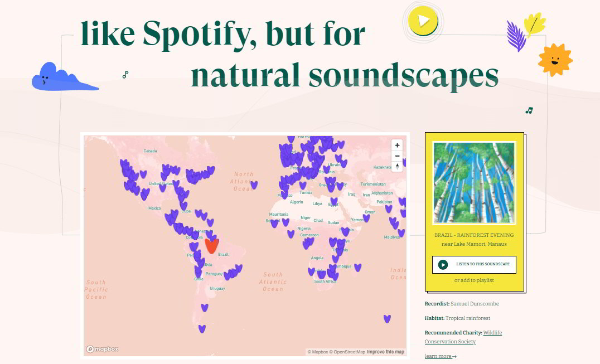Click Listen to this soundscape button
Screen dimensions: 600x364
[x=474, y=265]
